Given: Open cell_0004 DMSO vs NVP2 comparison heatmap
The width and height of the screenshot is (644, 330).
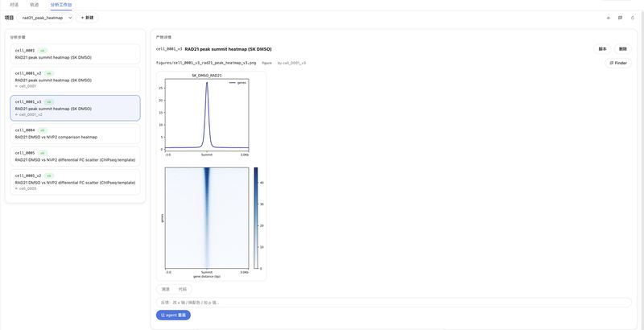Looking at the screenshot, I should (x=75, y=134).
